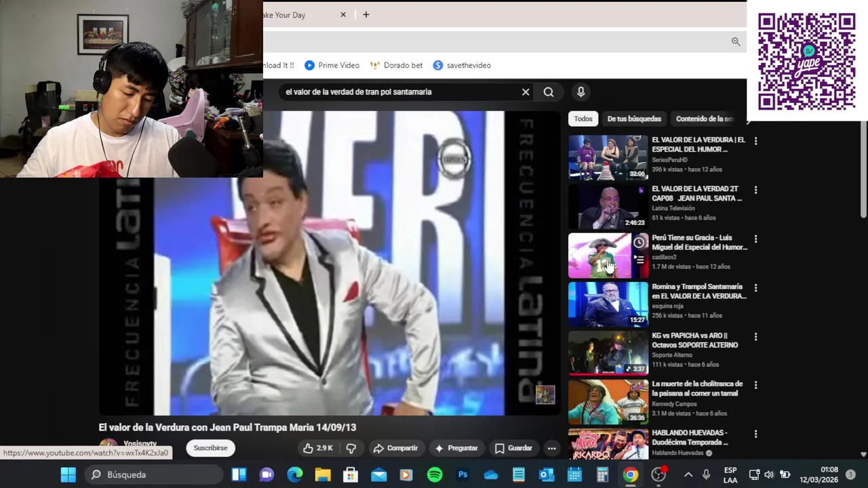Image resolution: width=868 pixels, height=488 pixels.
Task: Close the Make Your Day browser tab
Action: coord(343,15)
